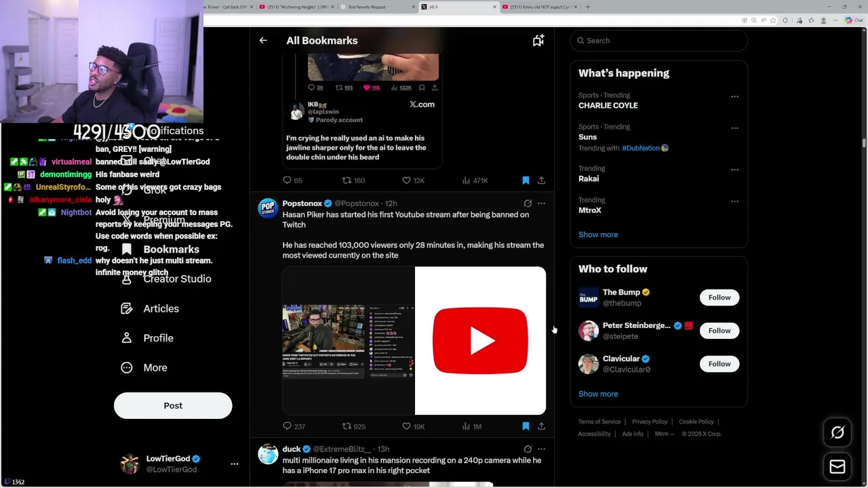Open Grok icon on duck's post
This screenshot has width=868, height=488.
coord(528,449)
